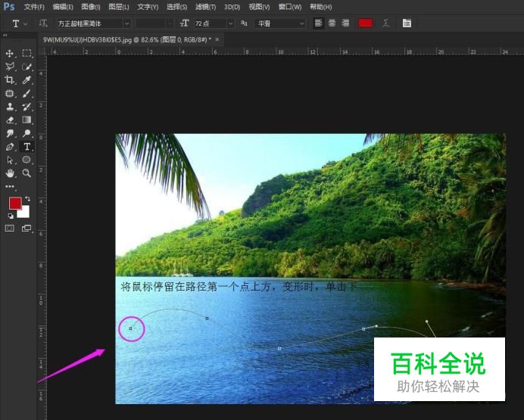Select the Dodge tool
The height and width of the screenshot is (420, 524).
click(27, 133)
